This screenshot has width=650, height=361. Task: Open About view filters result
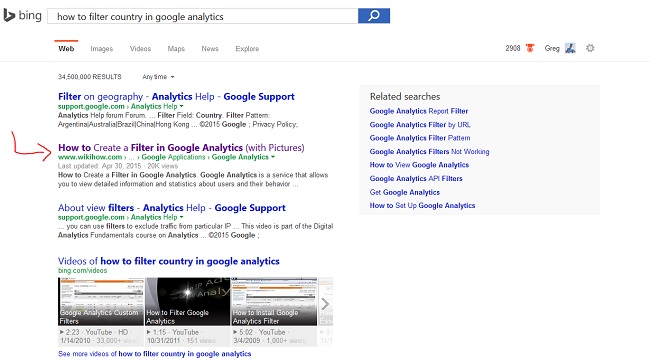(172, 208)
